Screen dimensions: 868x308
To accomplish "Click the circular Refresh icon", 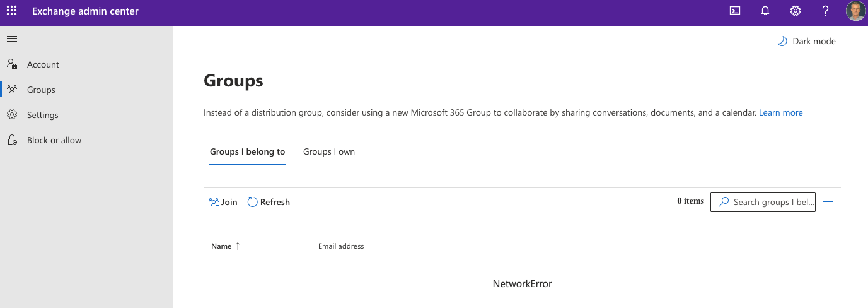I will point(252,202).
